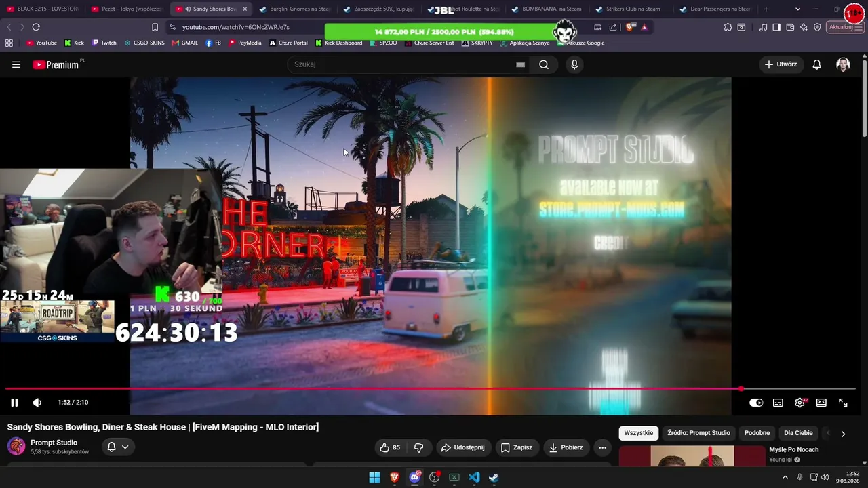Open browser extensions puzzle icon
Screen dimensions: 868x488
[x=728, y=27]
